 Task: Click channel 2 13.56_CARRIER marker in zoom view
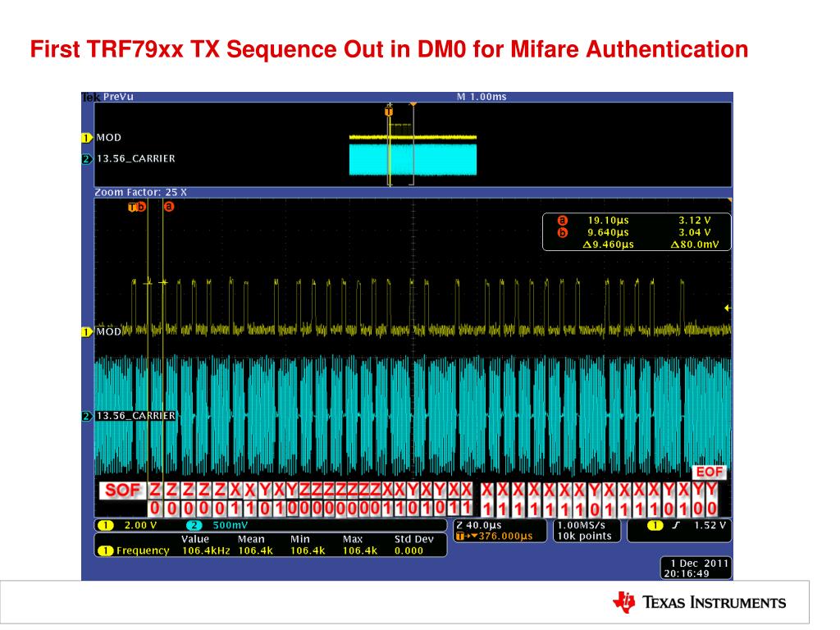[x=87, y=416]
